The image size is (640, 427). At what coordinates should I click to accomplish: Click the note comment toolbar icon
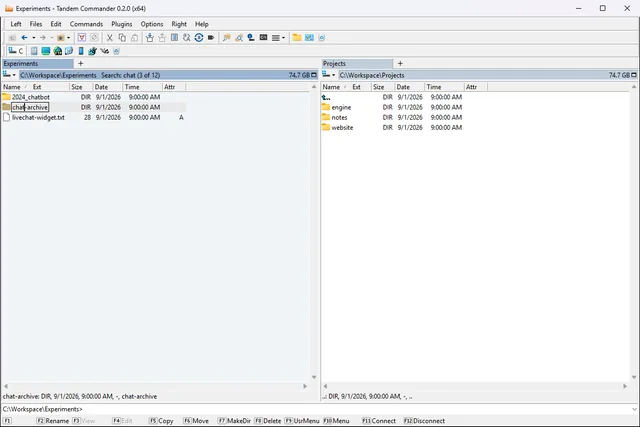[x=227, y=38]
